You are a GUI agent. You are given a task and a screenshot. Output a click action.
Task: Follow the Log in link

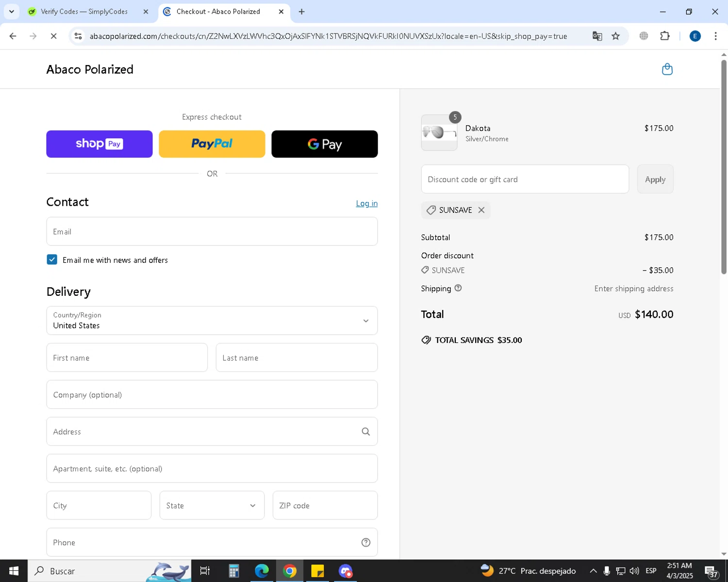click(x=367, y=203)
